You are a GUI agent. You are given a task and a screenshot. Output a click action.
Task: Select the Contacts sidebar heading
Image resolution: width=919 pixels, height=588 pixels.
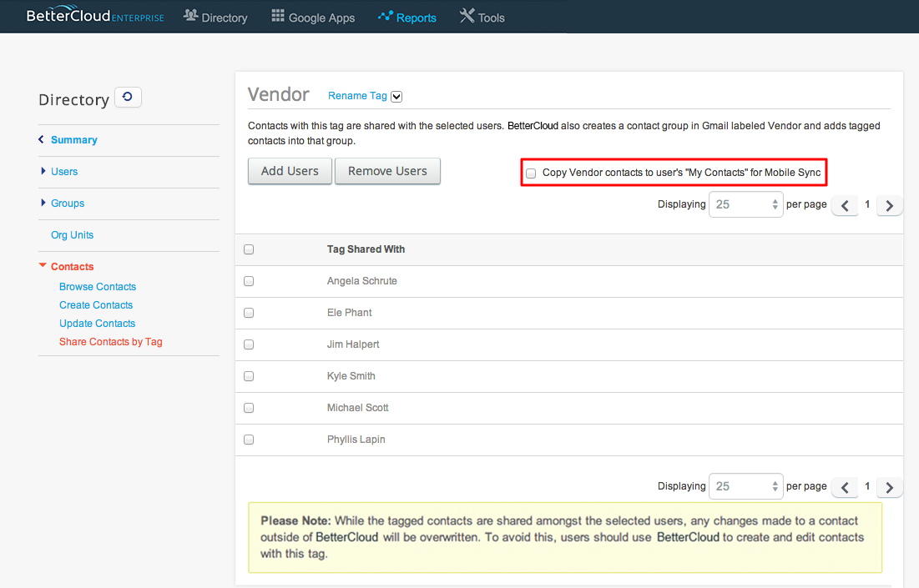point(72,266)
